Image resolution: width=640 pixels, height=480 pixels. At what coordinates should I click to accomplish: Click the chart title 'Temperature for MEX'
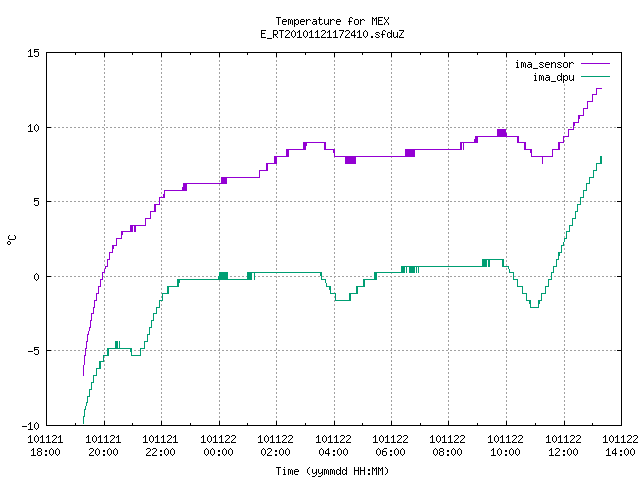click(332, 21)
